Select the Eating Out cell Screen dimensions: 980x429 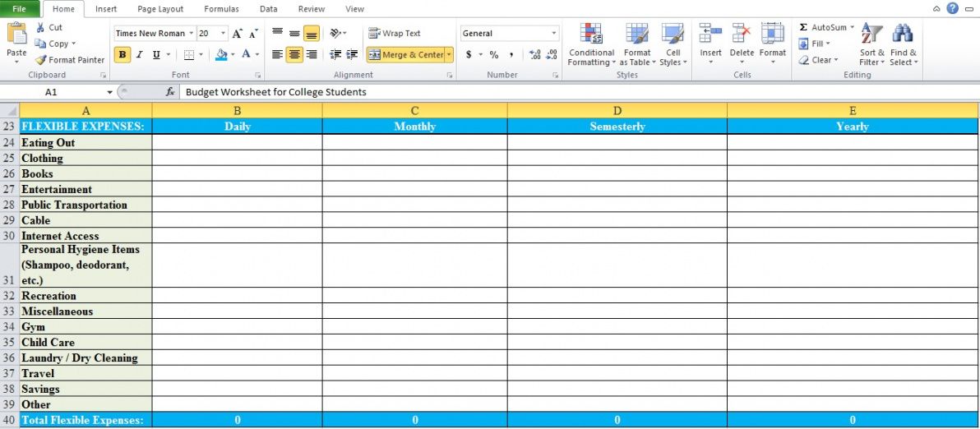(x=86, y=143)
